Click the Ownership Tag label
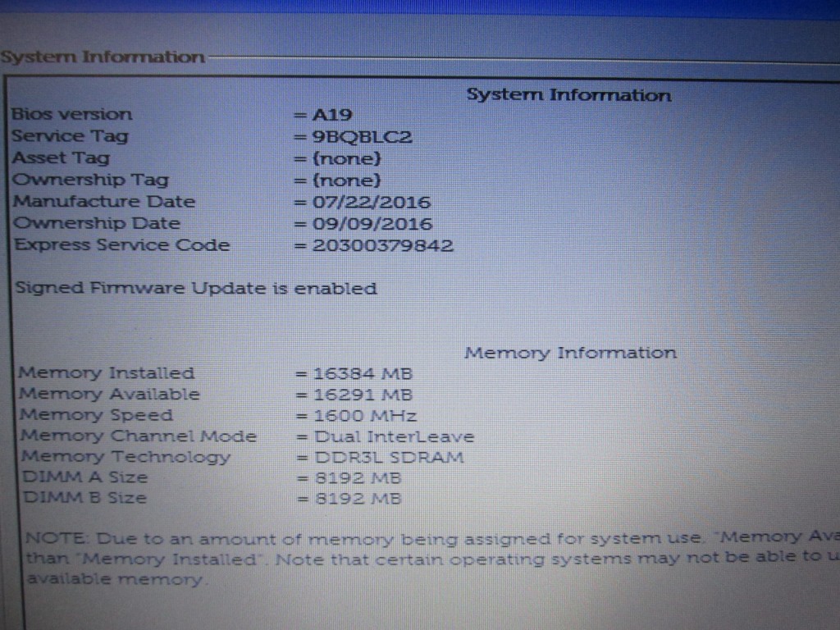The width and height of the screenshot is (840, 630). pos(90,180)
